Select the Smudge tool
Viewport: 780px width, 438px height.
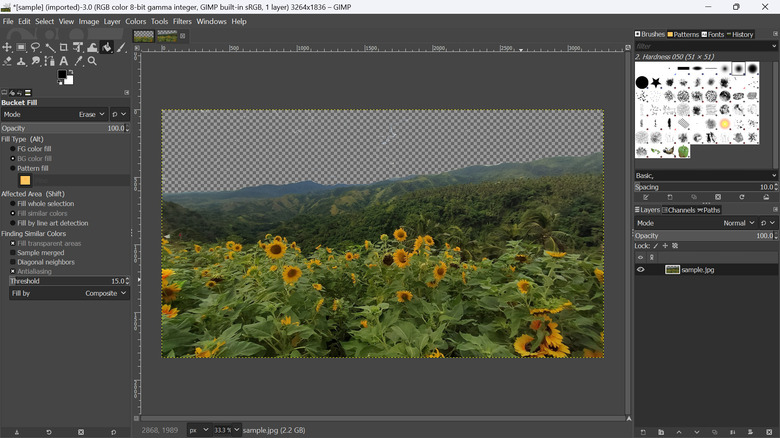(35, 61)
